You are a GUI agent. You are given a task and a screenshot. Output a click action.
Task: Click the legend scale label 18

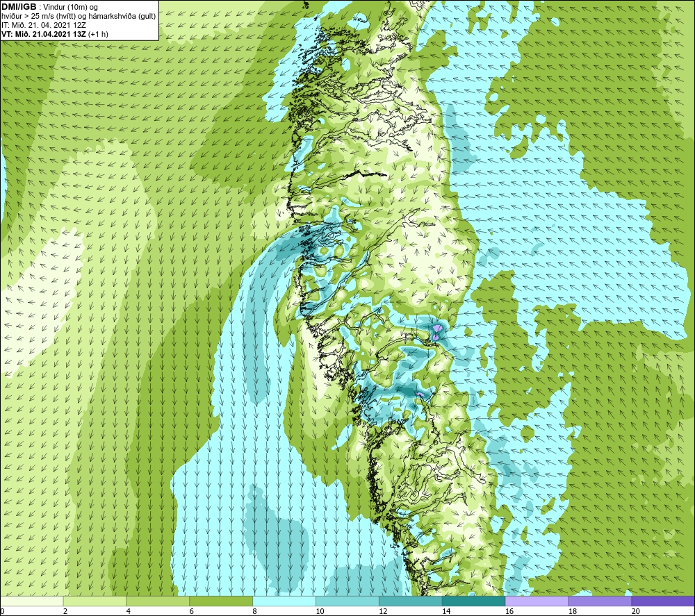pos(572,611)
